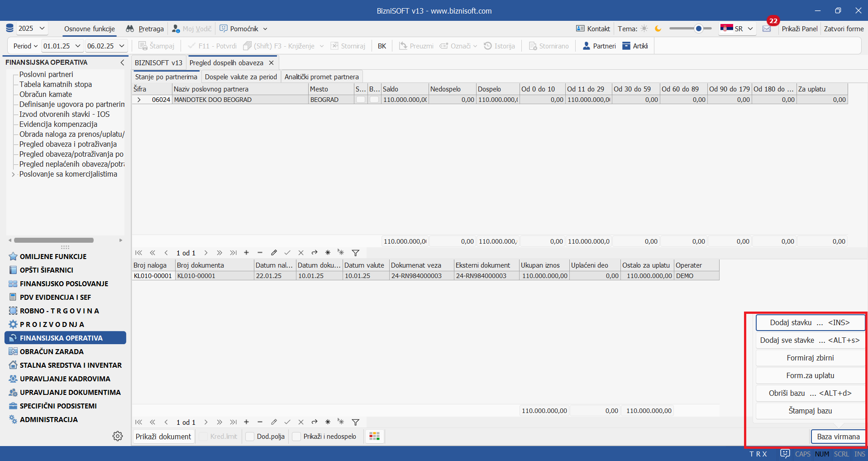868x461 pixels.
Task: Switch to dark theme moon icon
Action: (658, 29)
